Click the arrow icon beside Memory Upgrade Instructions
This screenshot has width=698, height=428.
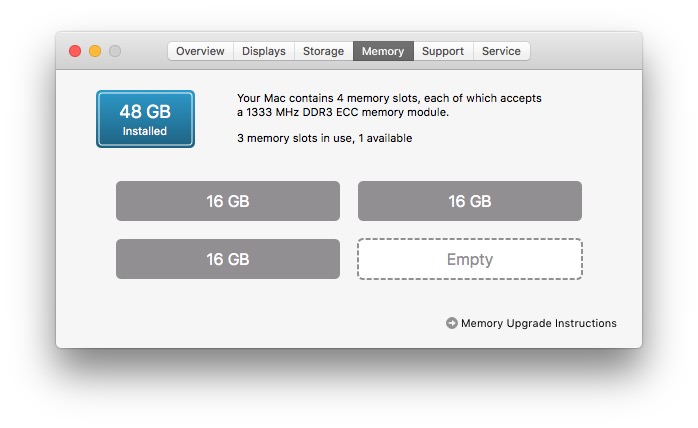coord(451,323)
